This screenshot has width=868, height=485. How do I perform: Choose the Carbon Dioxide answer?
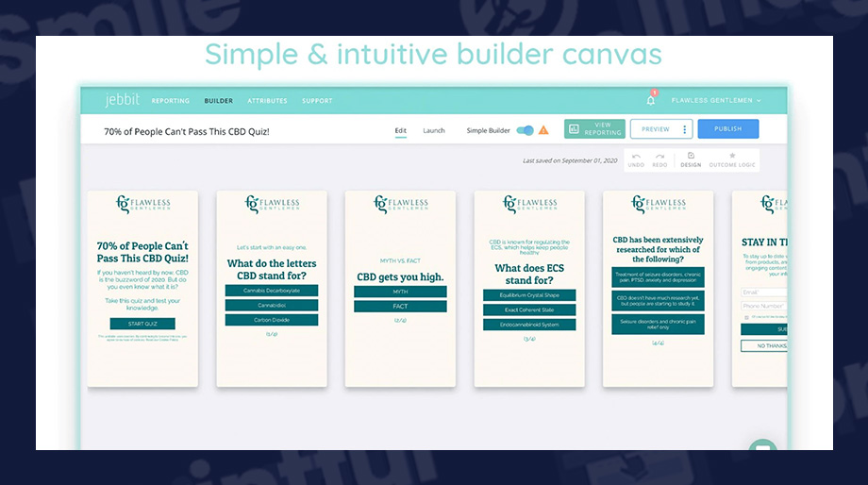[x=272, y=320]
